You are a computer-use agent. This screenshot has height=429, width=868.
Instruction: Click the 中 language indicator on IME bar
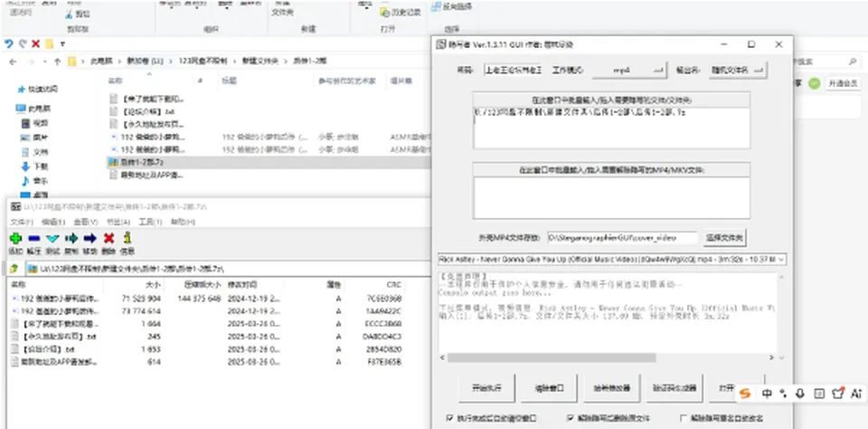767,394
